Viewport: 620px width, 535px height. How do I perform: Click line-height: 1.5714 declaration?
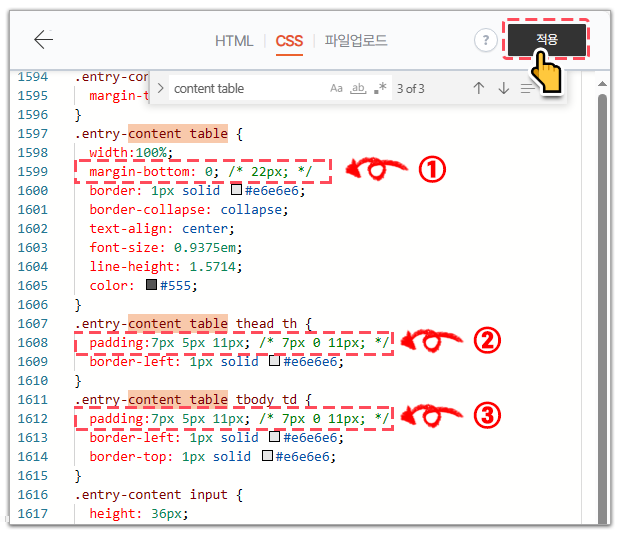coord(166,267)
